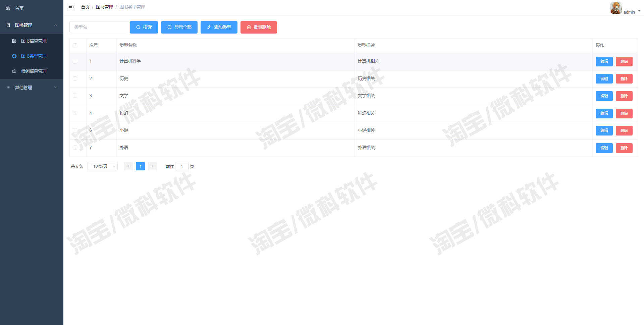Edit the 小说 row

tap(604, 130)
